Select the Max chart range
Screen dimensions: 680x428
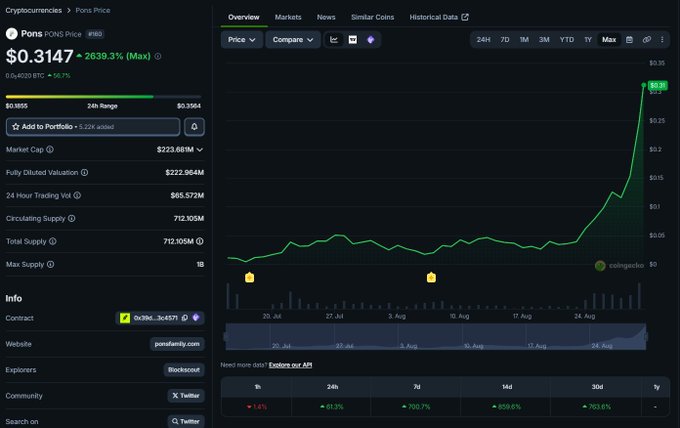609,40
